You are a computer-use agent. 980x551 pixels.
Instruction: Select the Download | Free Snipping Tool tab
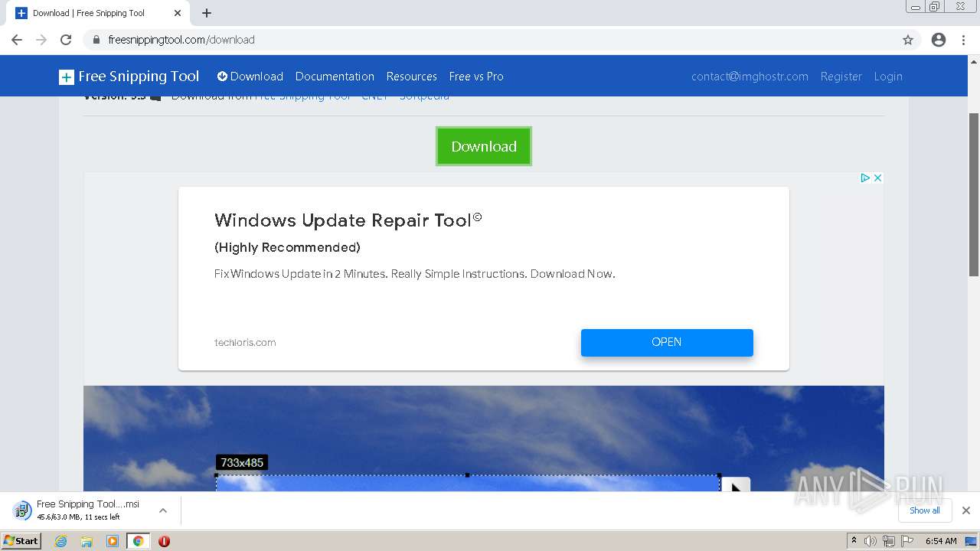(98, 13)
